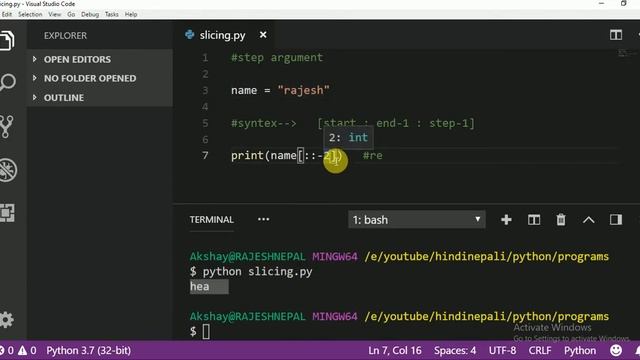Screen dimensions: 640x360
Task: Split the terminal pane
Action: tap(533, 220)
